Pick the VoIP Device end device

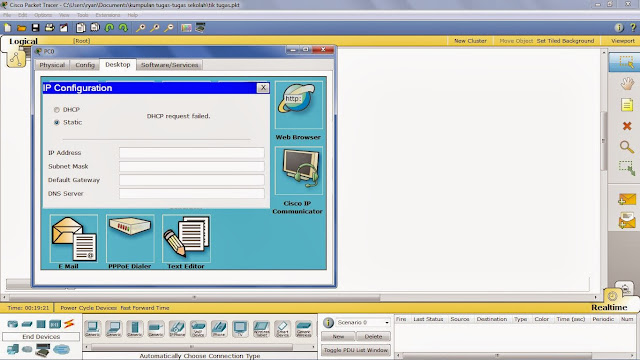coord(198,329)
